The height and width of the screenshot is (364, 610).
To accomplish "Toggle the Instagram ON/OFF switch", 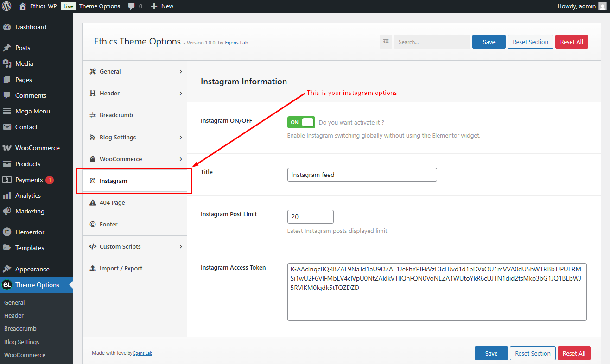I will click(x=301, y=122).
